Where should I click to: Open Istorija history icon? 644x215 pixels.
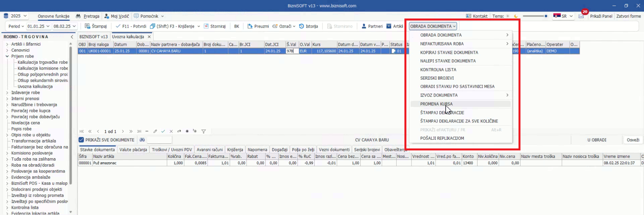pyautogui.click(x=302, y=26)
